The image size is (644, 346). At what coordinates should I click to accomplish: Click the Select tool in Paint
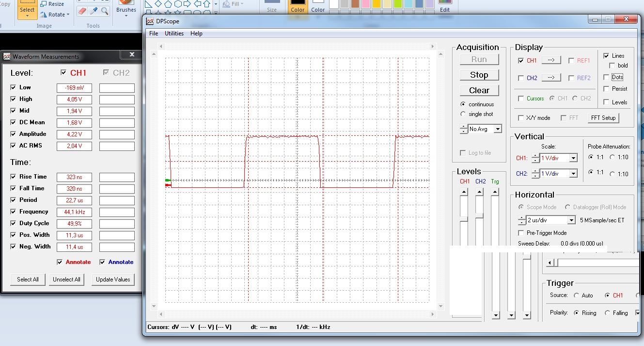tap(27, 9)
